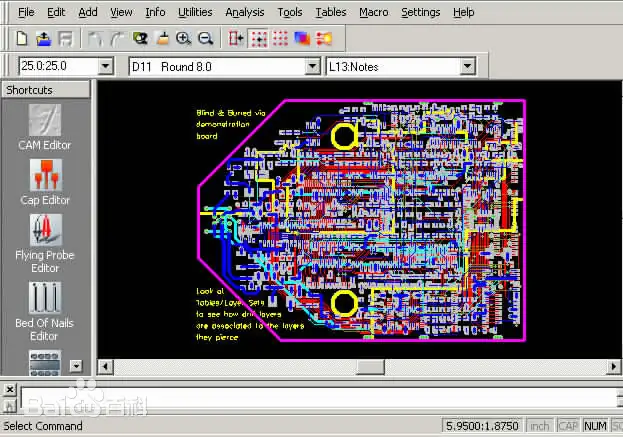Screen dimensions: 623x437
Task: Launch the Flying Probe Editor
Action: (45, 243)
